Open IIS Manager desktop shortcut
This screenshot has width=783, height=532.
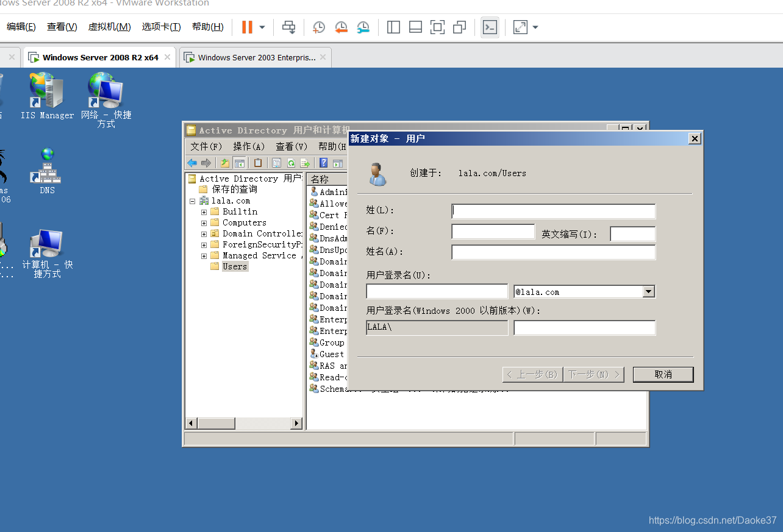48,96
